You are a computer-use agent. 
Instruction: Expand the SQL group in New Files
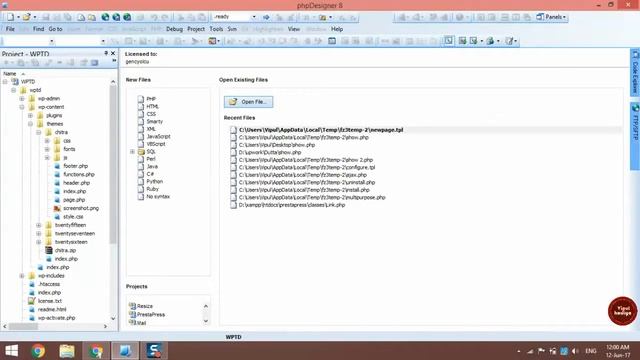(132, 151)
